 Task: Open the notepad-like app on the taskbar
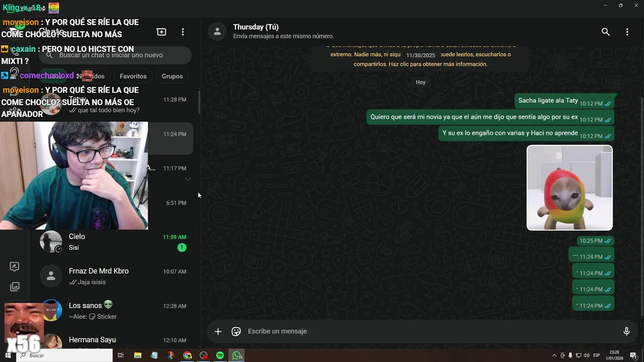[154, 355]
